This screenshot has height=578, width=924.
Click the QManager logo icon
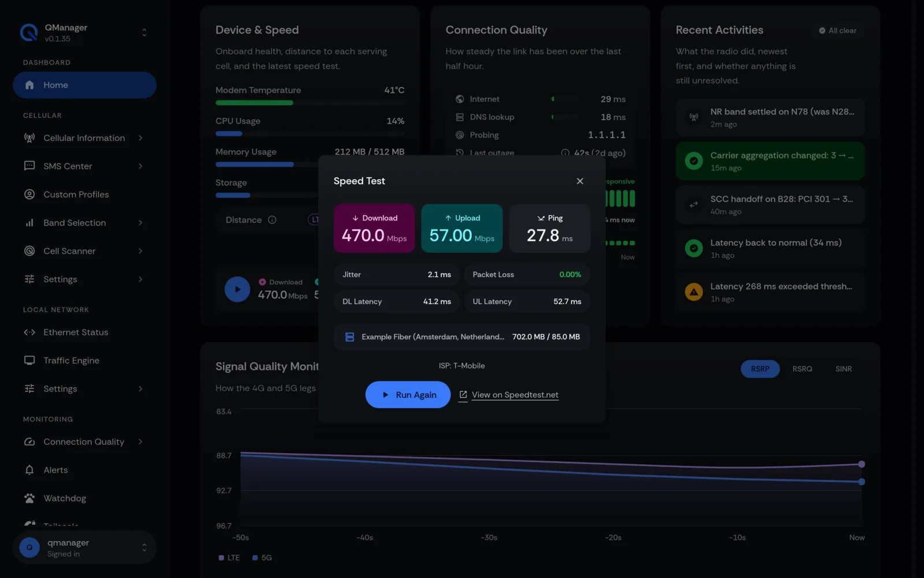29,32
